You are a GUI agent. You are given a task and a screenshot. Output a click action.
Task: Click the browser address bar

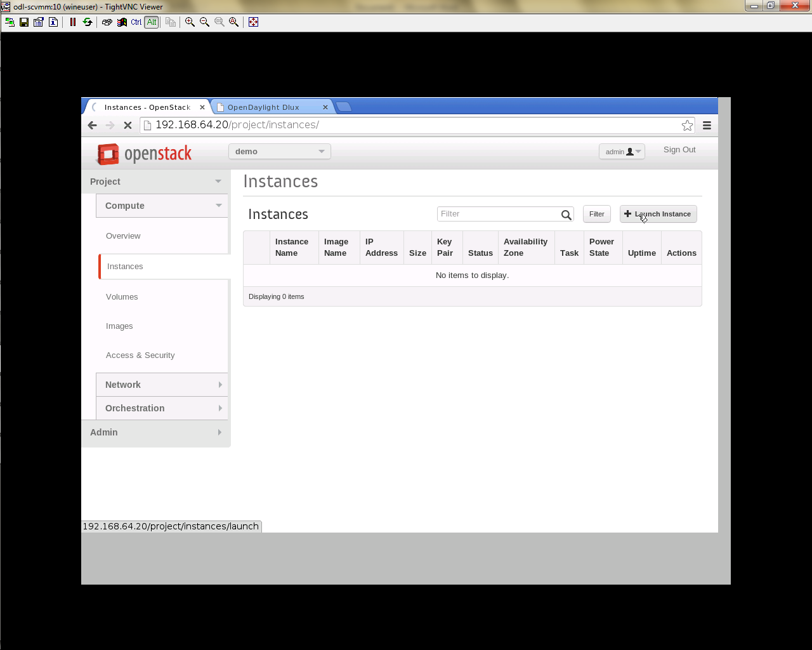[x=417, y=125]
